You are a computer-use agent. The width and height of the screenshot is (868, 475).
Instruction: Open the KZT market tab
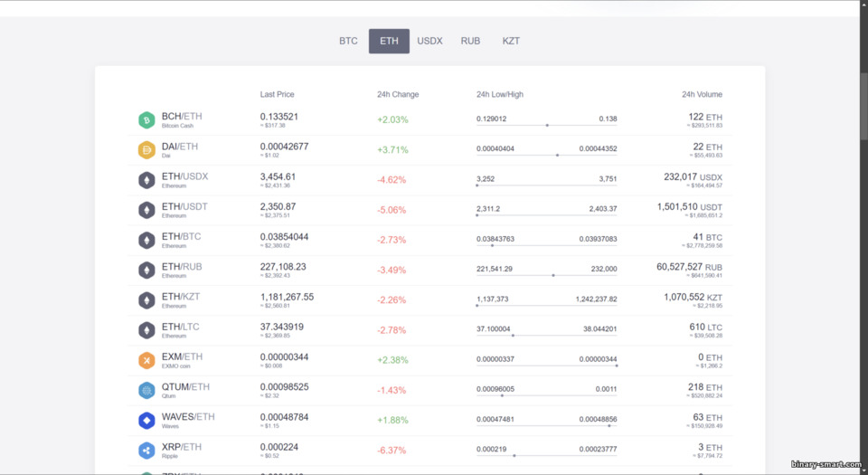[511, 41]
